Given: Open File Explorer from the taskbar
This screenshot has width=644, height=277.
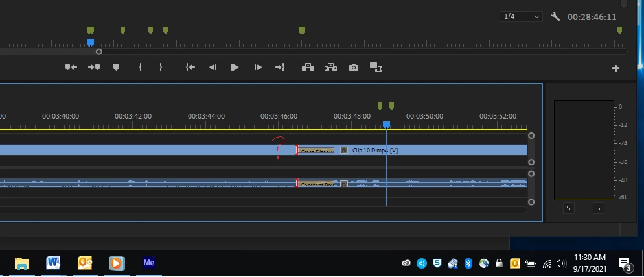Looking at the screenshot, I should point(22,263).
